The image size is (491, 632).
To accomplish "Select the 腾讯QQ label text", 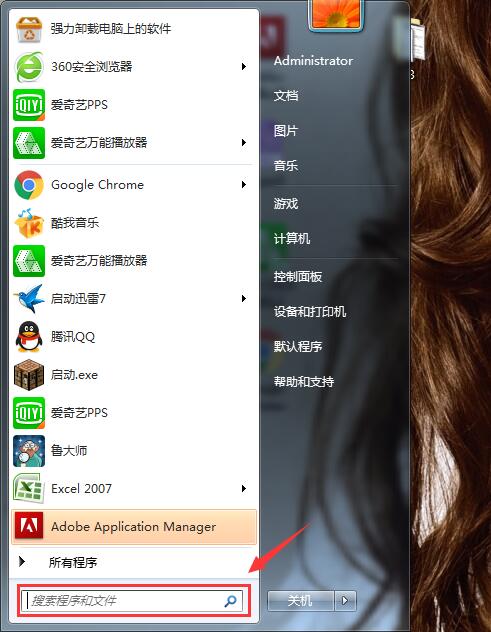I will coord(73,337).
